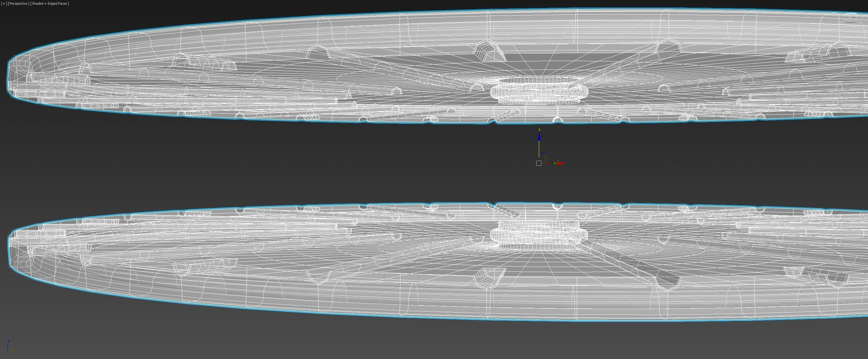Viewport: 868px width, 359px height.
Task: Click the red X-axis arrow of the move gizmo
Action: click(561, 164)
